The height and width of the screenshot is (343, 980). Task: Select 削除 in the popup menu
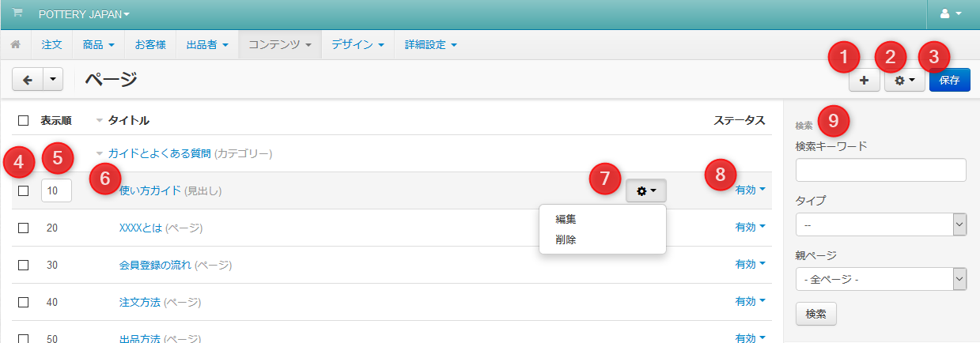click(566, 239)
